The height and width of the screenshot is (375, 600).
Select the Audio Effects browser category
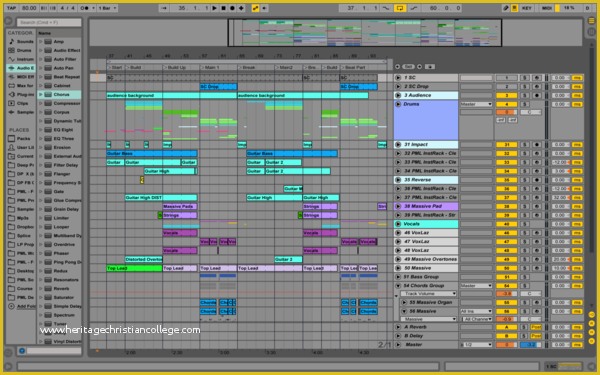click(x=21, y=68)
